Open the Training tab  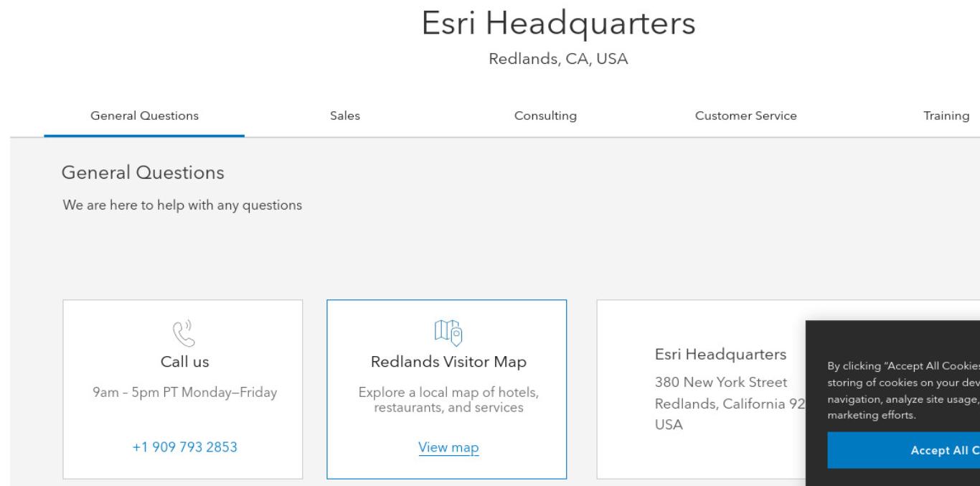point(946,116)
